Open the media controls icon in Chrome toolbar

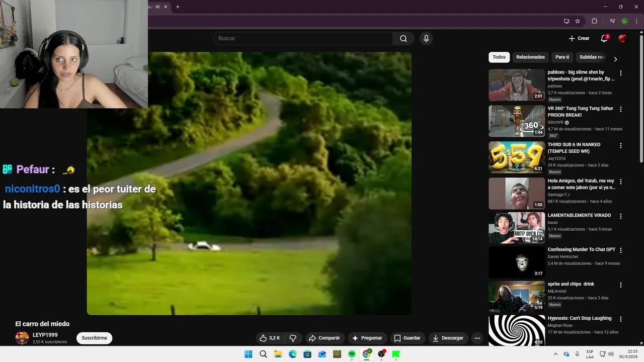612,21
